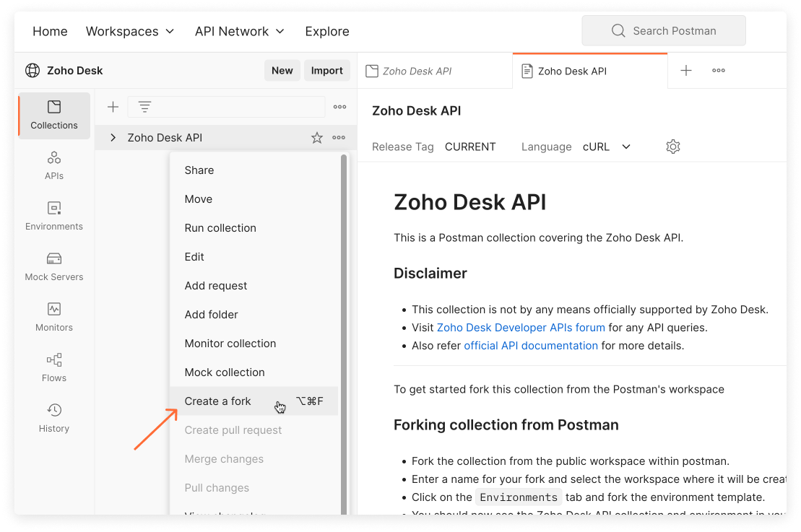The image size is (801, 532).
Task: Click the collections filter input field
Action: coord(226,107)
